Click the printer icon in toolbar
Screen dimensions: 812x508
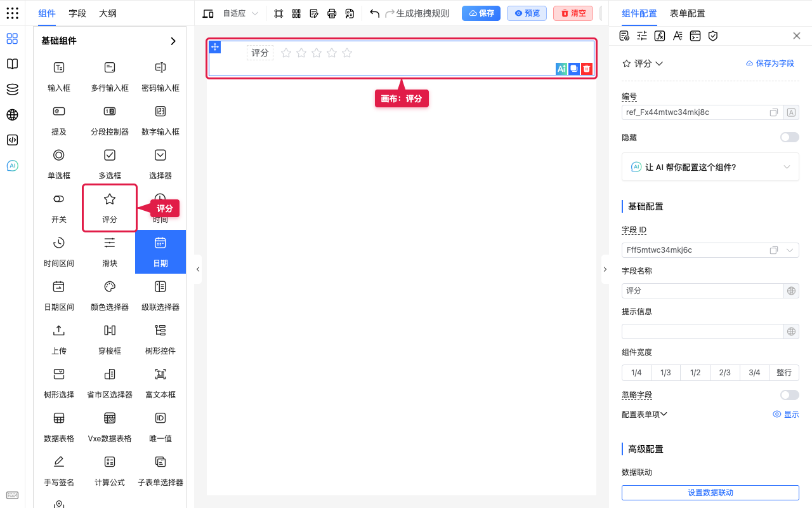332,13
